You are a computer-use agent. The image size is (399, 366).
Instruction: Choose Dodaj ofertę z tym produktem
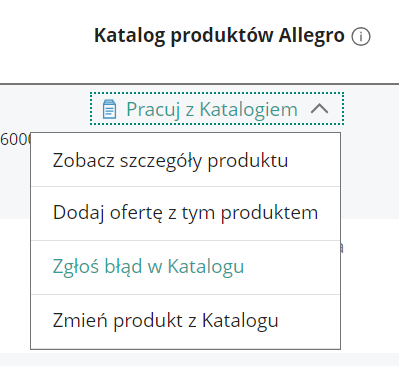point(185,213)
